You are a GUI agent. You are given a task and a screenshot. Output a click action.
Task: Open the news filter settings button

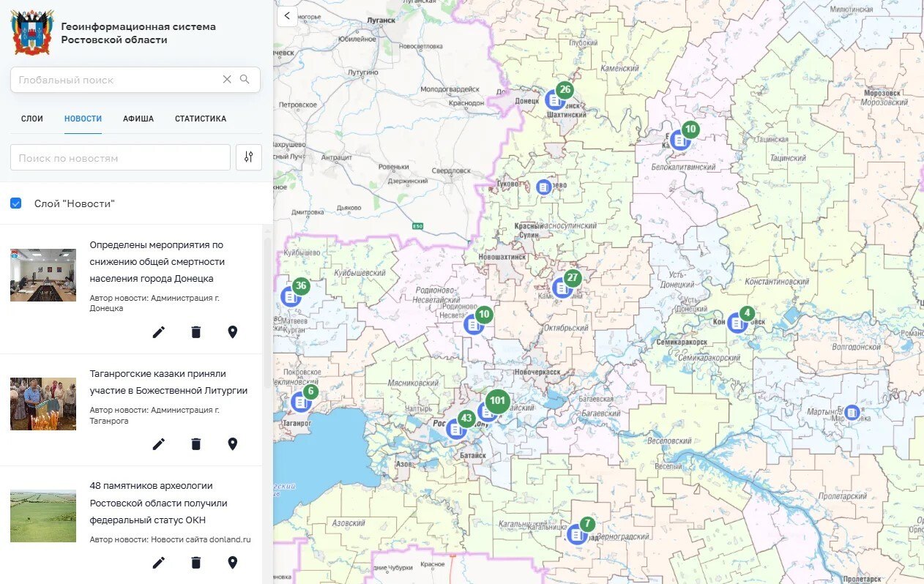click(249, 157)
